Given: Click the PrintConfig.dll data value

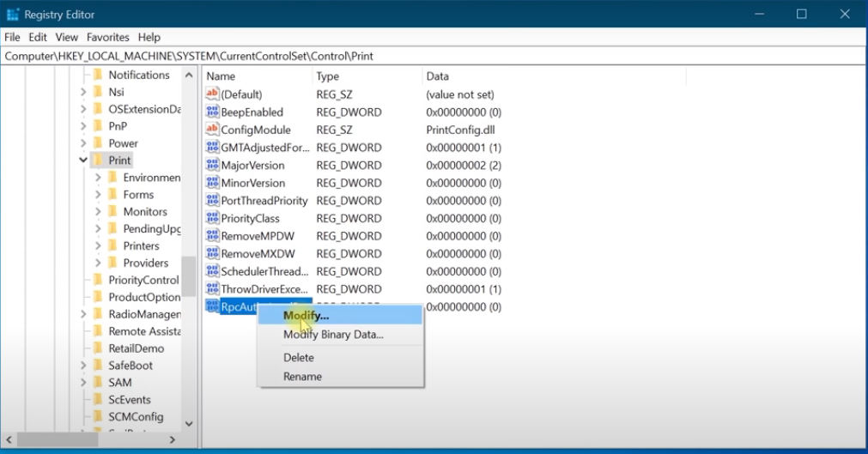Looking at the screenshot, I should click(460, 130).
